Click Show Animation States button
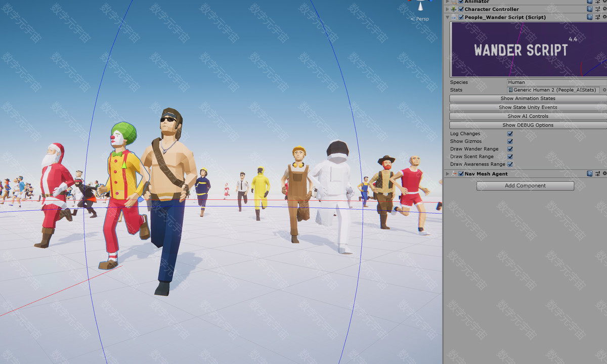607x364 pixels. (x=528, y=99)
